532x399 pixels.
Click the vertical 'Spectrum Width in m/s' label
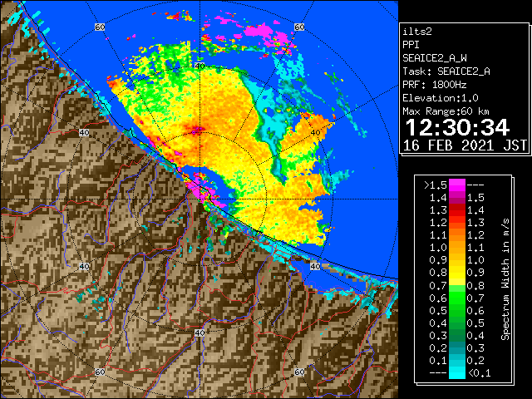coord(505,279)
